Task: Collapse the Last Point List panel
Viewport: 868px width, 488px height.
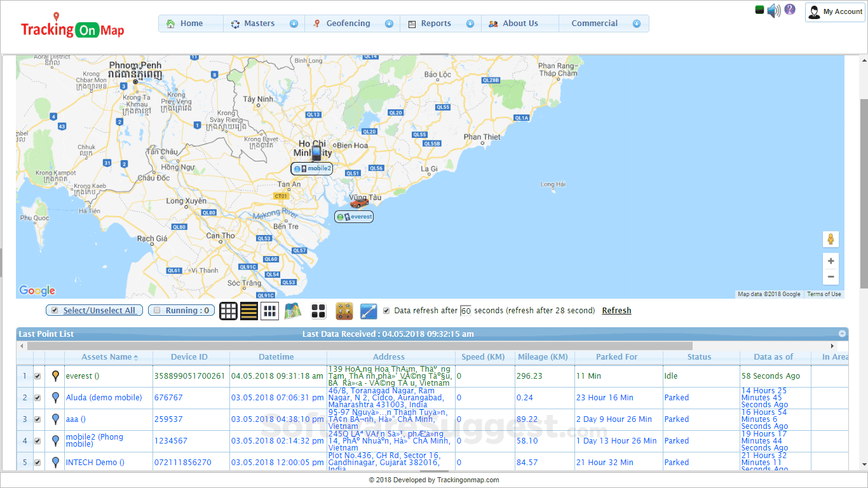Action: point(843,333)
